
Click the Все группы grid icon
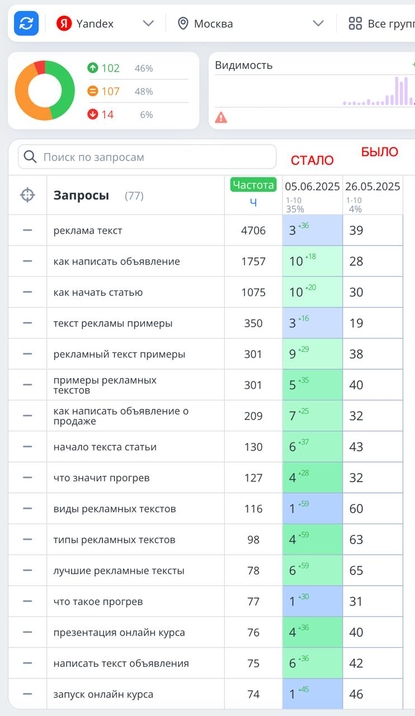point(355,23)
